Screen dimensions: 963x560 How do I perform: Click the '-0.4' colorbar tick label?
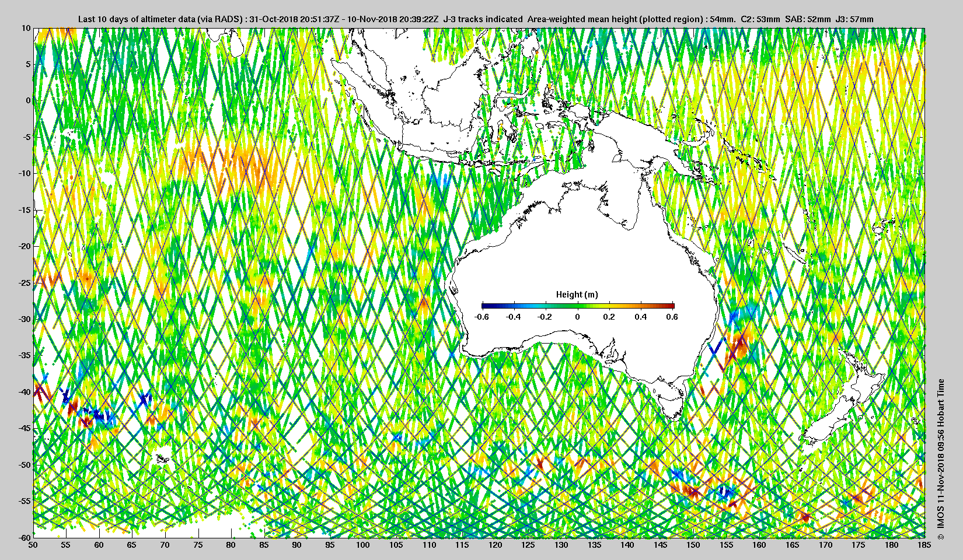click(x=514, y=317)
